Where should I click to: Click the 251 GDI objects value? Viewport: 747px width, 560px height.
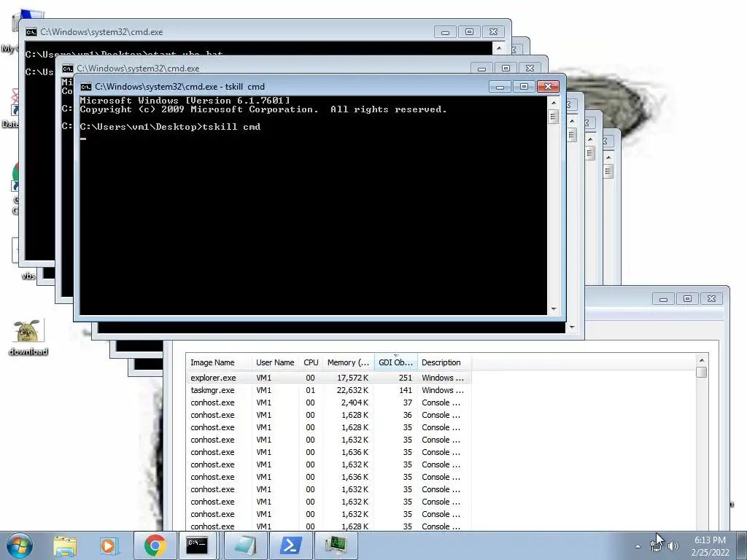click(406, 378)
